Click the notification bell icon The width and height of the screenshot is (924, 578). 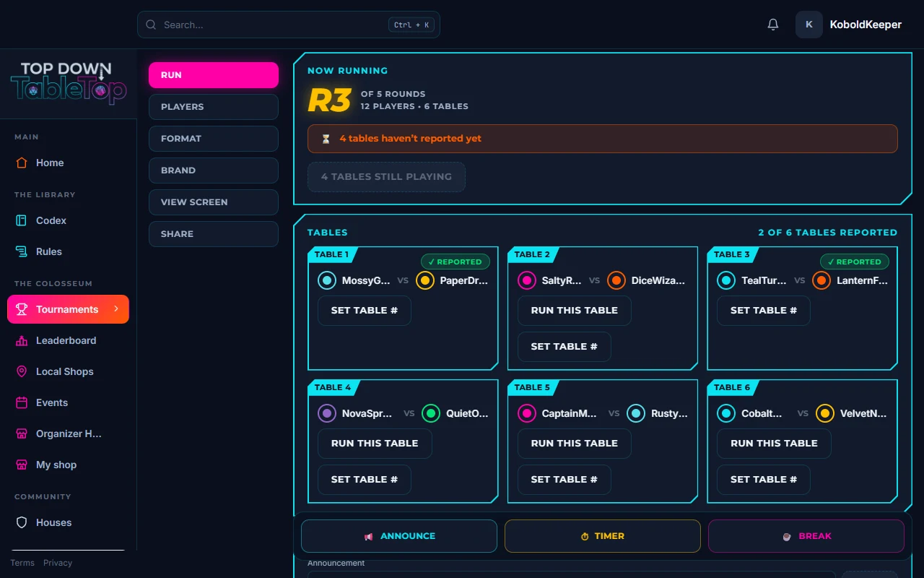[773, 25]
